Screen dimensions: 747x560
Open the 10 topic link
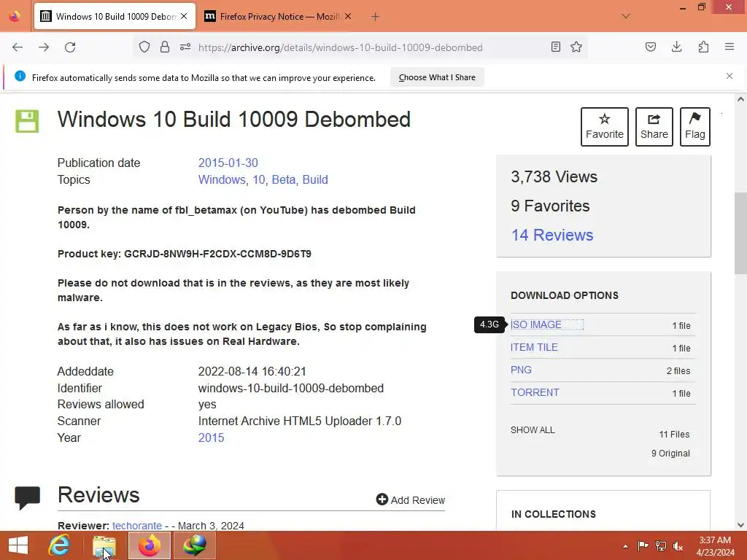[x=259, y=179]
